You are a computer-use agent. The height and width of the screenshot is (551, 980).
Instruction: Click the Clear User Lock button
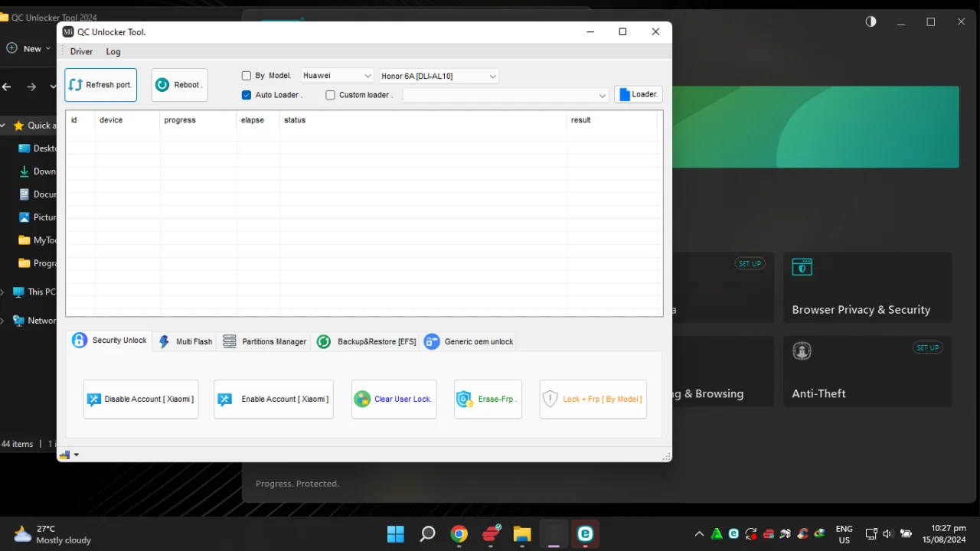(x=394, y=399)
